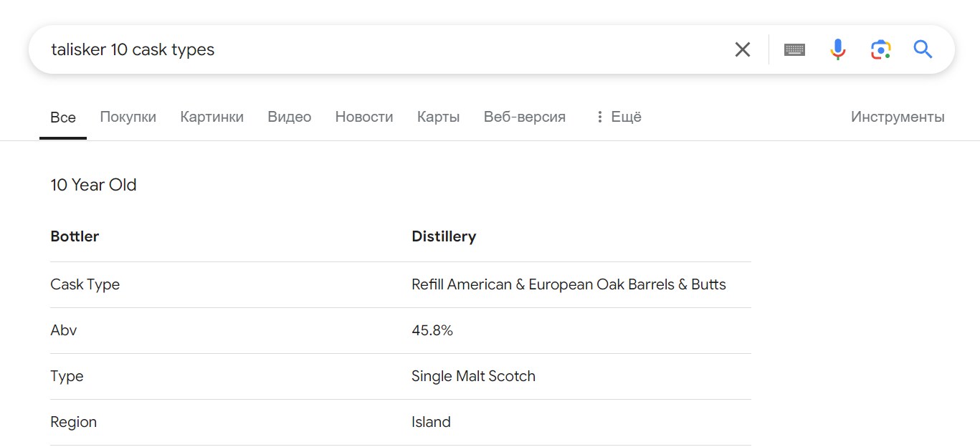Start voice search with microphone icon
The image size is (980, 447).
[x=837, y=49]
